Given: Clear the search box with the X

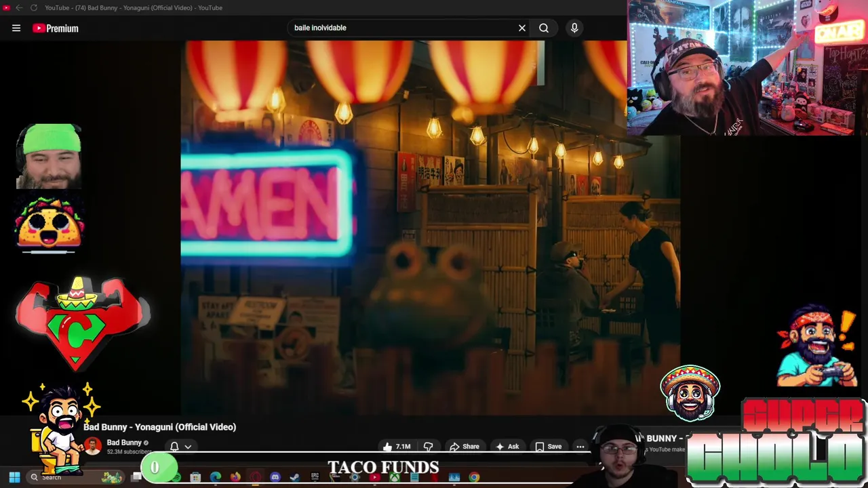Looking at the screenshot, I should tap(522, 28).
